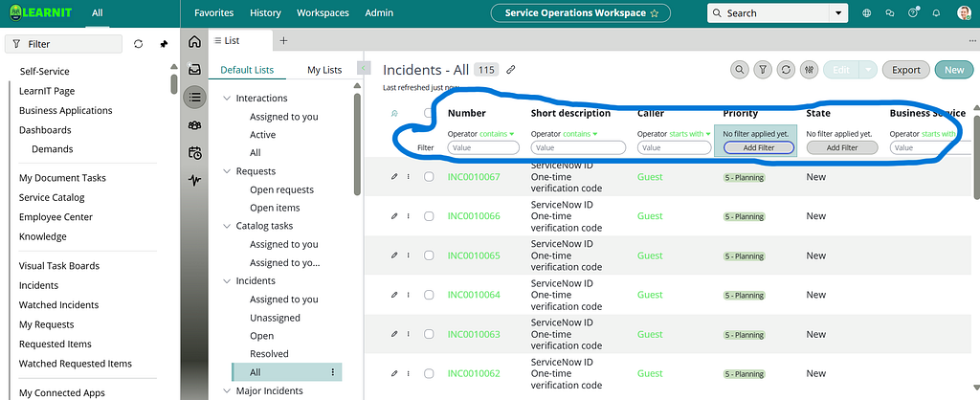
Task: Open list personalization sliders icon
Action: [810, 70]
